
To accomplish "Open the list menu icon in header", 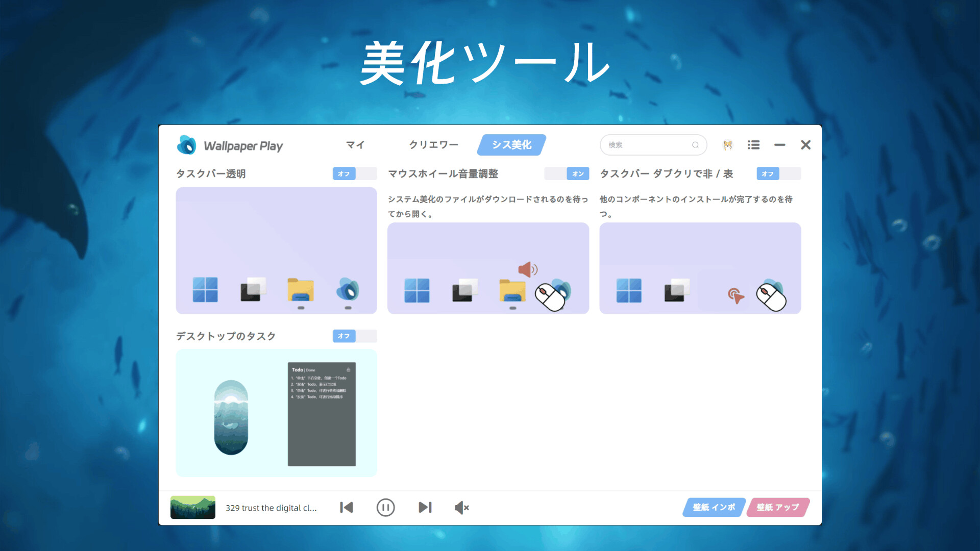I will coord(753,145).
